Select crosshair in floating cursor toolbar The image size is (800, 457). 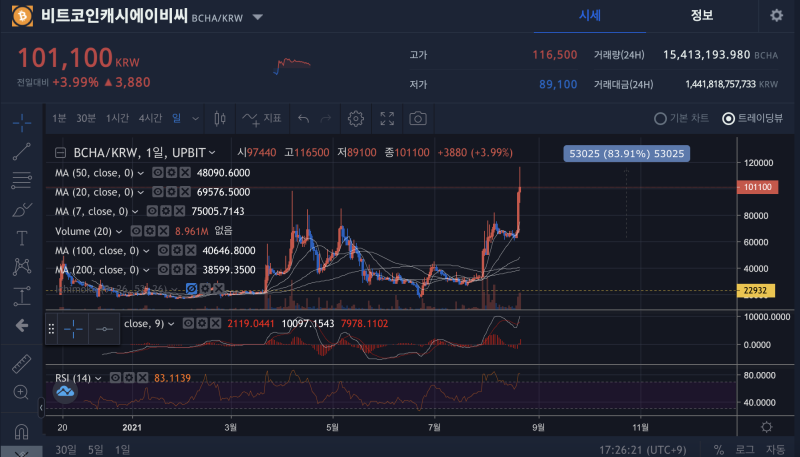tap(73, 329)
